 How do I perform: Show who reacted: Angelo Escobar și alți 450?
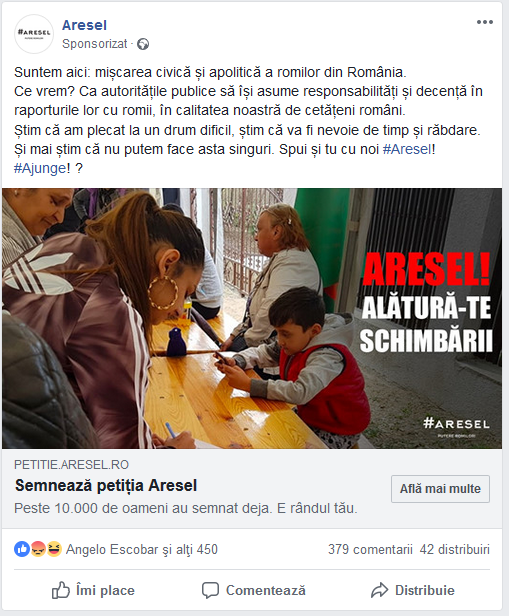click(141, 549)
